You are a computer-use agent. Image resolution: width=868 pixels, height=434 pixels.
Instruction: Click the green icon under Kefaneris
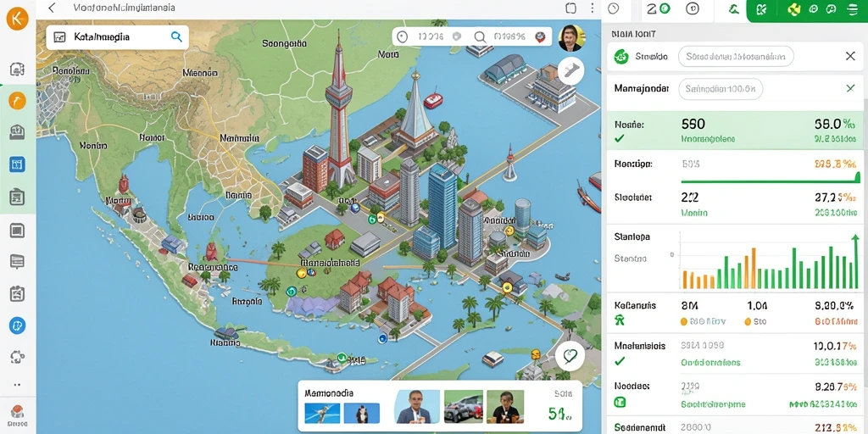point(620,320)
